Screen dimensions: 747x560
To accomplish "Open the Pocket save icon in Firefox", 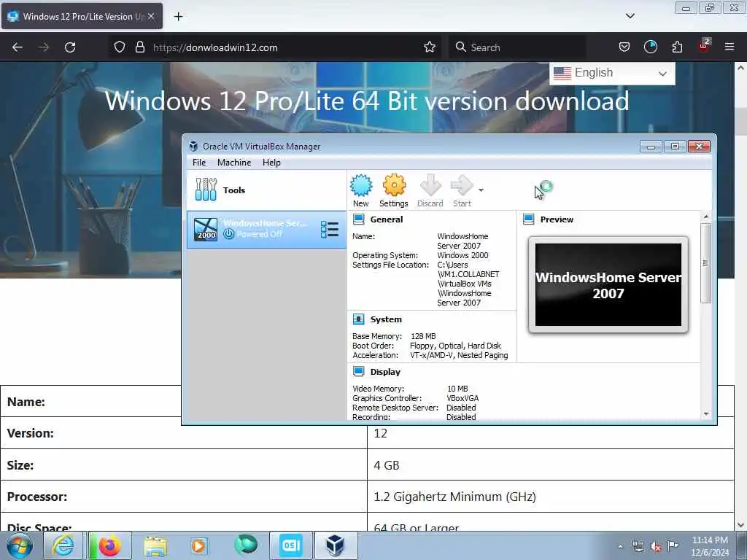I will pos(624,47).
